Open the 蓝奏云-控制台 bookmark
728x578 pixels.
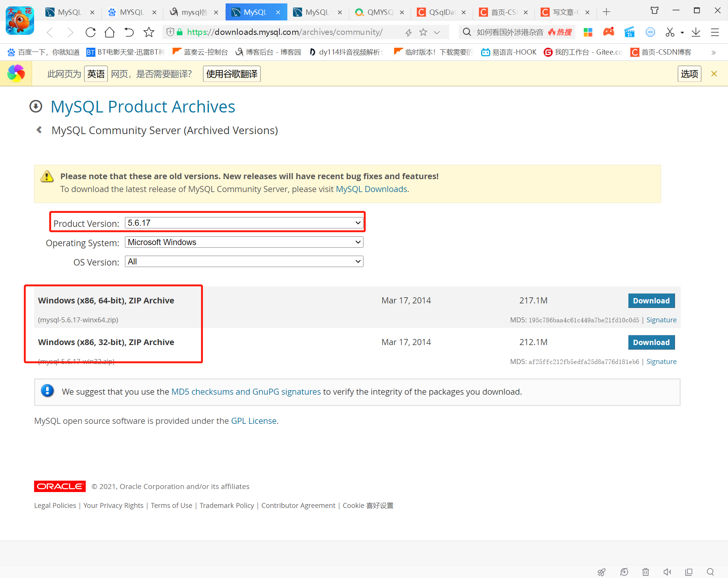pos(200,52)
